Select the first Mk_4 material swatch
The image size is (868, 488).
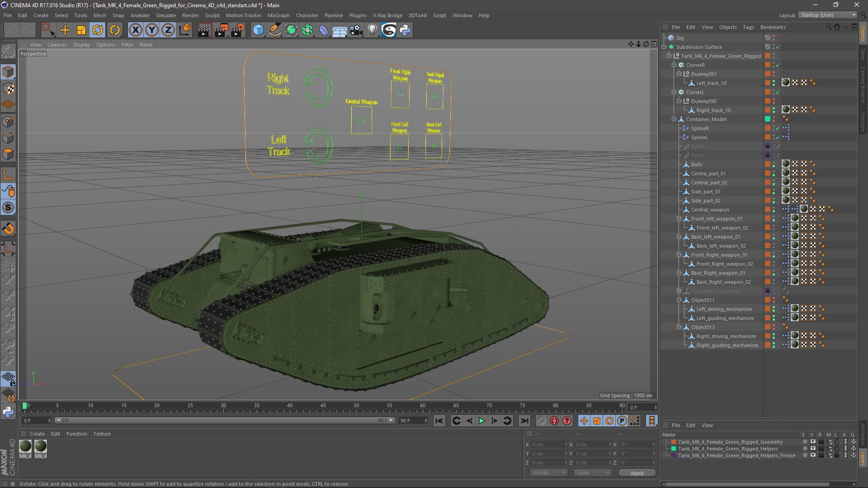(x=25, y=446)
